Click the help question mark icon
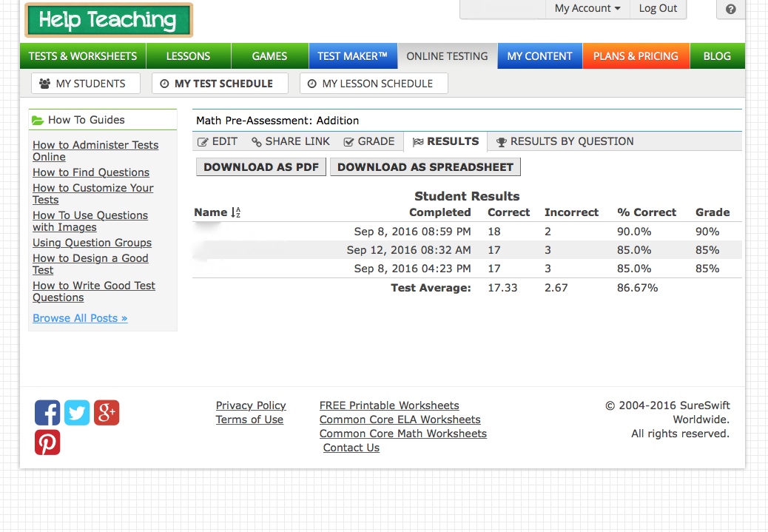768x532 pixels. (730, 9)
